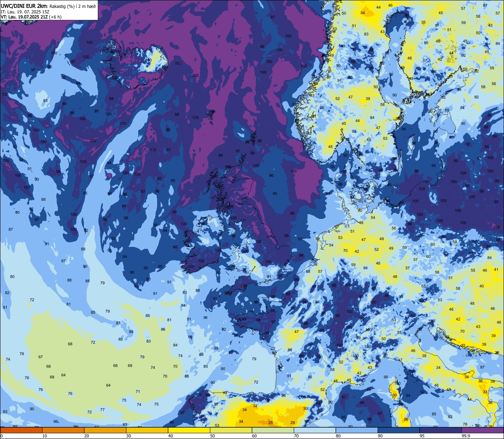Viewport: 504px width, 439px height.
Task: Click the '69' humidity value over the Atlantic
Action: pyautogui.click(x=130, y=366)
